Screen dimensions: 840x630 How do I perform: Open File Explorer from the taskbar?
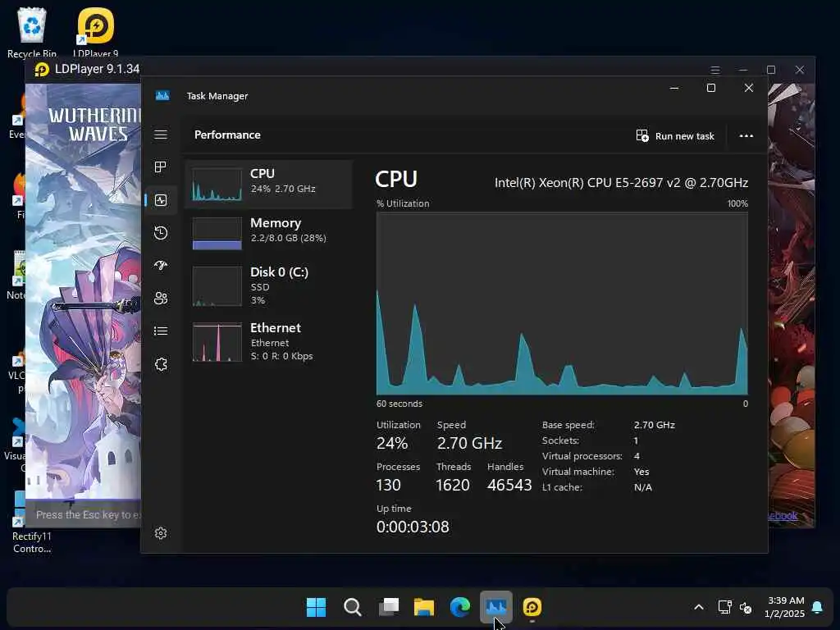[424, 607]
